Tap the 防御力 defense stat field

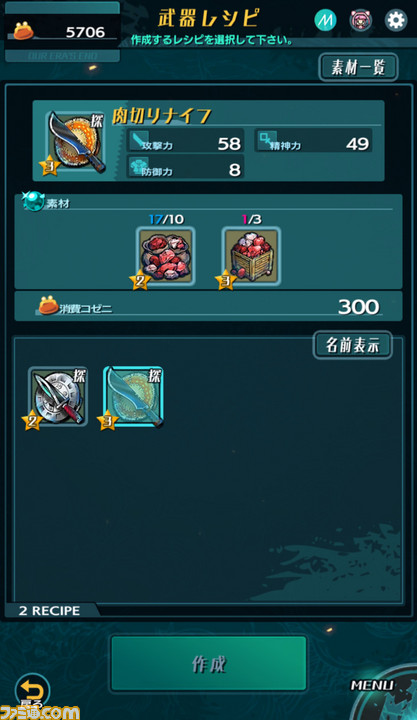[185, 167]
